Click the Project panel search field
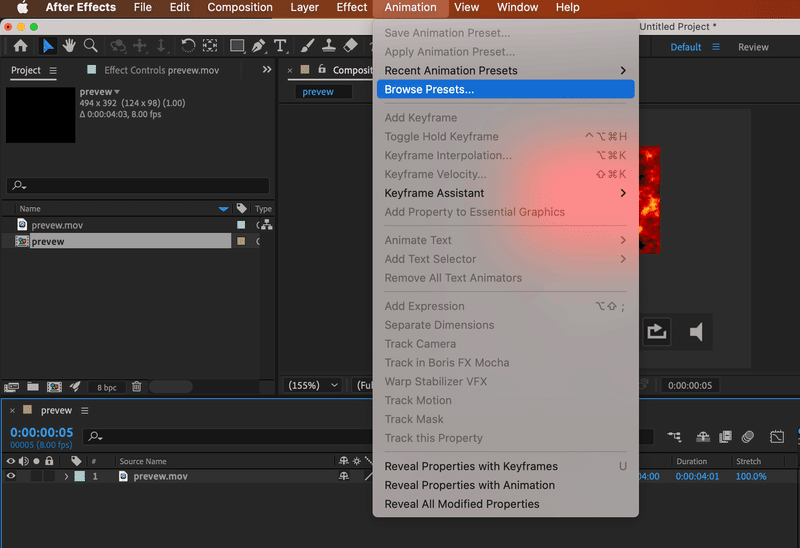 138,185
